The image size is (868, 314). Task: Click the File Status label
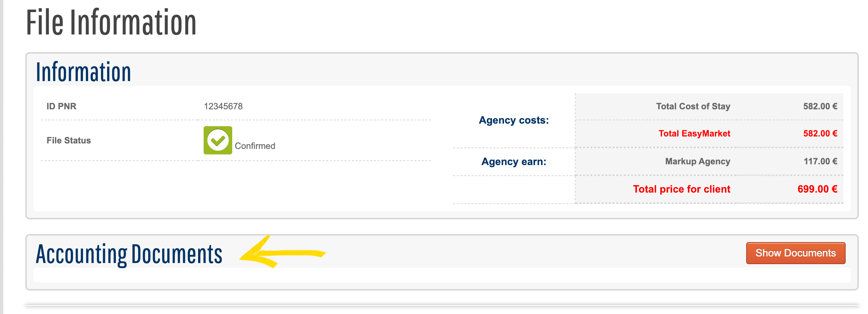[69, 140]
